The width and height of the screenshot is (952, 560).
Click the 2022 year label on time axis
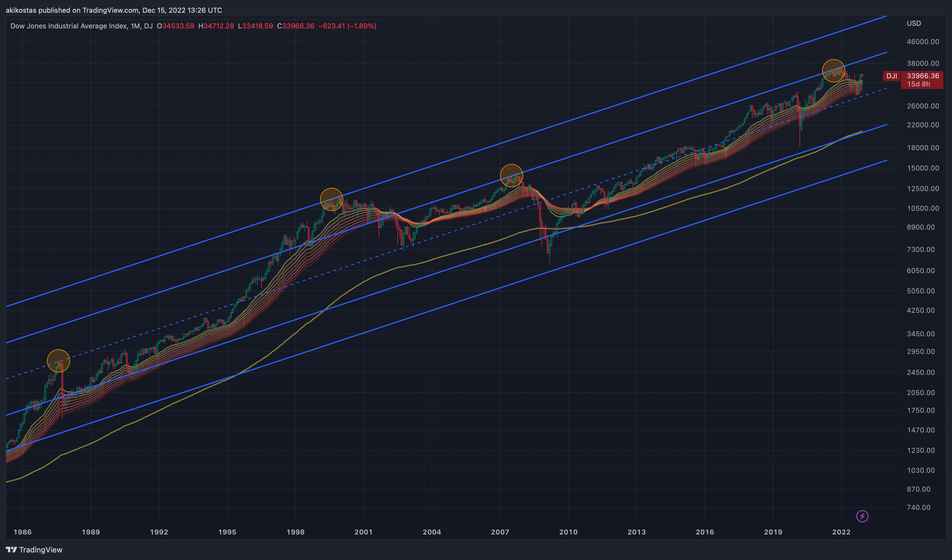pos(841,532)
